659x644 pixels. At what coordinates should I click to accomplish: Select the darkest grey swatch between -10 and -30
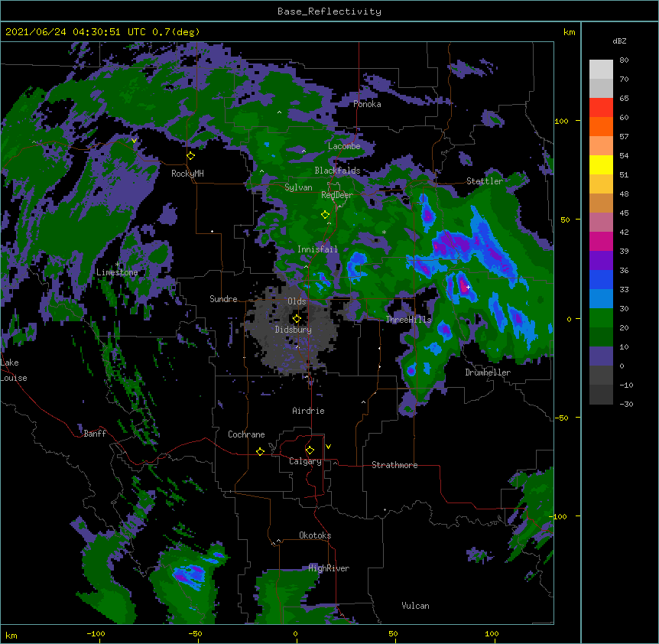point(601,395)
